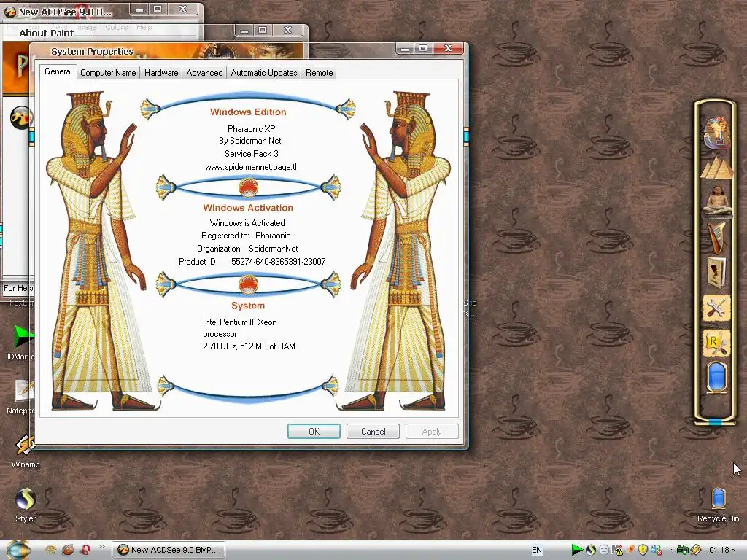Open the Notepad desktop shortcut
Image resolution: width=747 pixels, height=560 pixels.
[22, 397]
